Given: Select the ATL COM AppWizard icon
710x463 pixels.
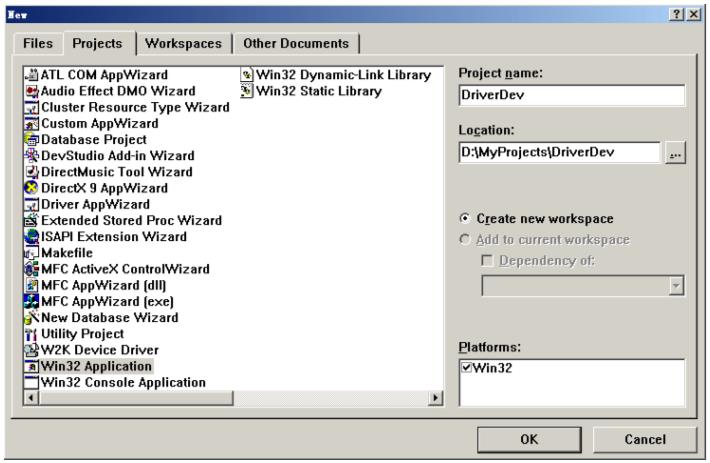Looking at the screenshot, I should point(31,75).
